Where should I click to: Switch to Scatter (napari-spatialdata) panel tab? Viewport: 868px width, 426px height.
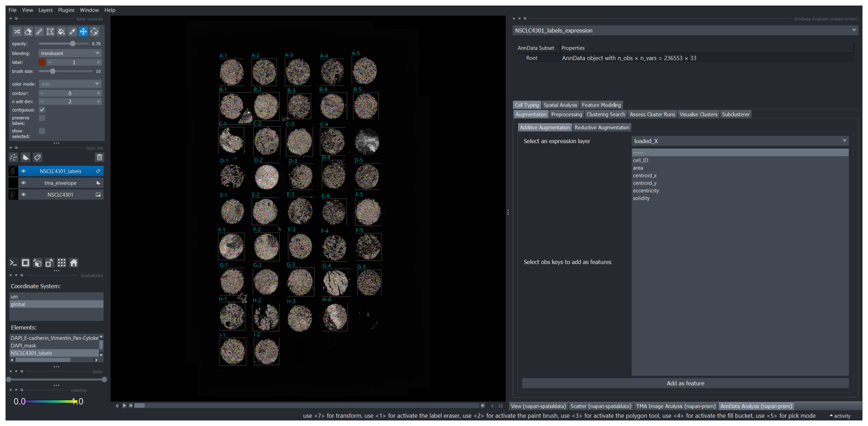(x=601, y=406)
